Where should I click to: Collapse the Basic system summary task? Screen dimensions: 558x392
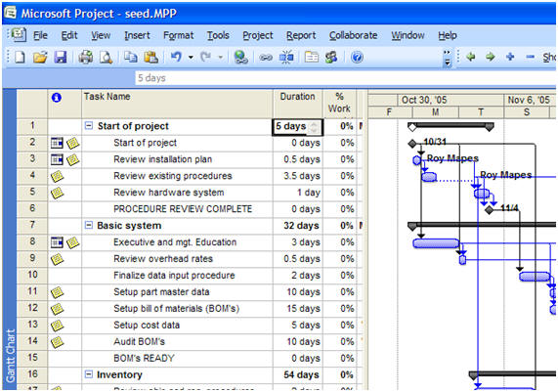[89, 225]
